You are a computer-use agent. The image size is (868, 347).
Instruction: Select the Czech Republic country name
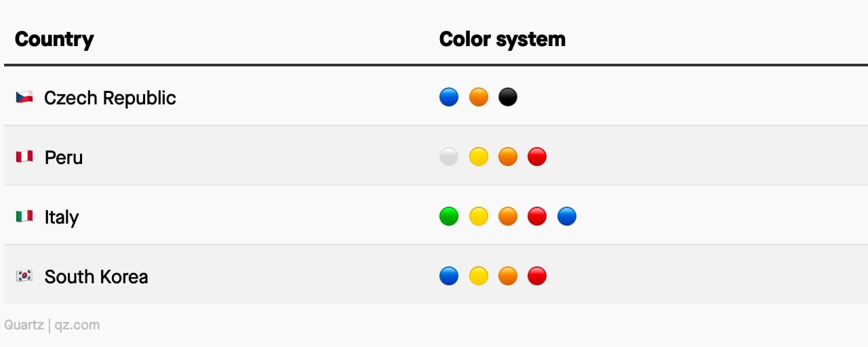110,98
